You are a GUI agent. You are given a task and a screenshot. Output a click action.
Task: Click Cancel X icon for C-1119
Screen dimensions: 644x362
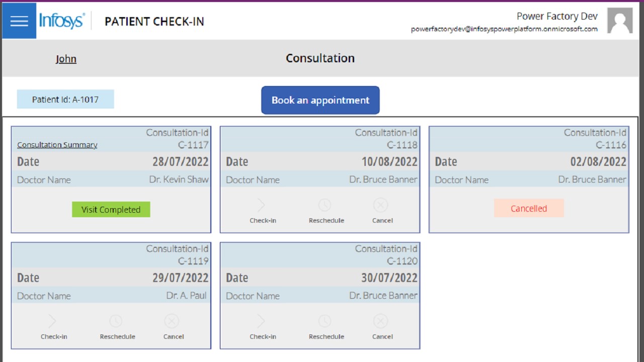point(172,321)
